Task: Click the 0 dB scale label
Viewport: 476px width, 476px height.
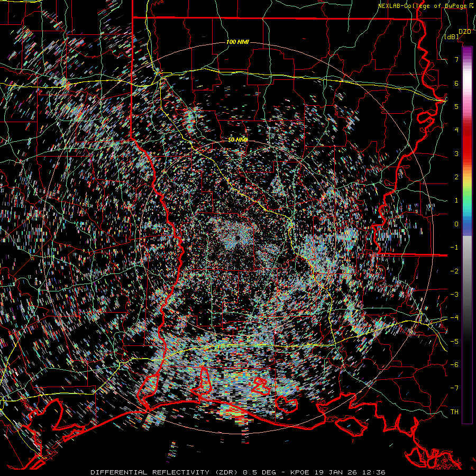Action: (x=456, y=224)
